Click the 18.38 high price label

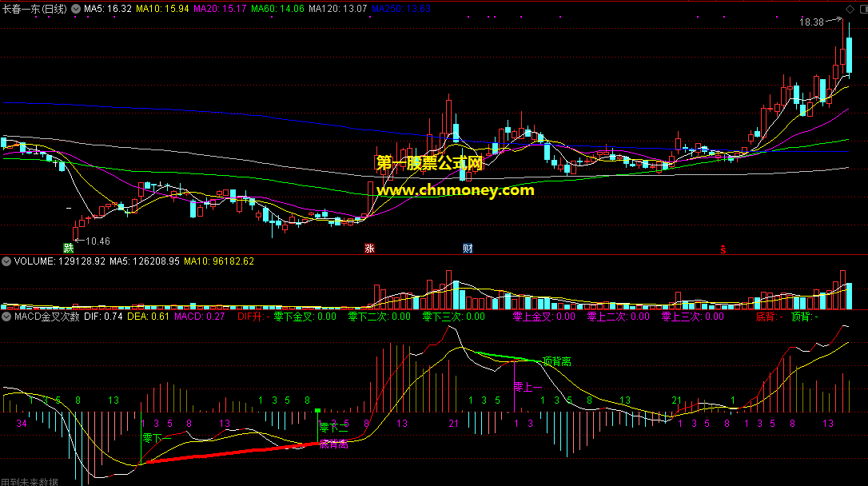pos(811,22)
